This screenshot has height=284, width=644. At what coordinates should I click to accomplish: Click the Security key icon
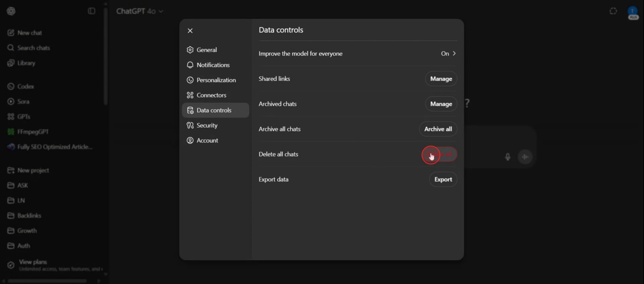190,125
